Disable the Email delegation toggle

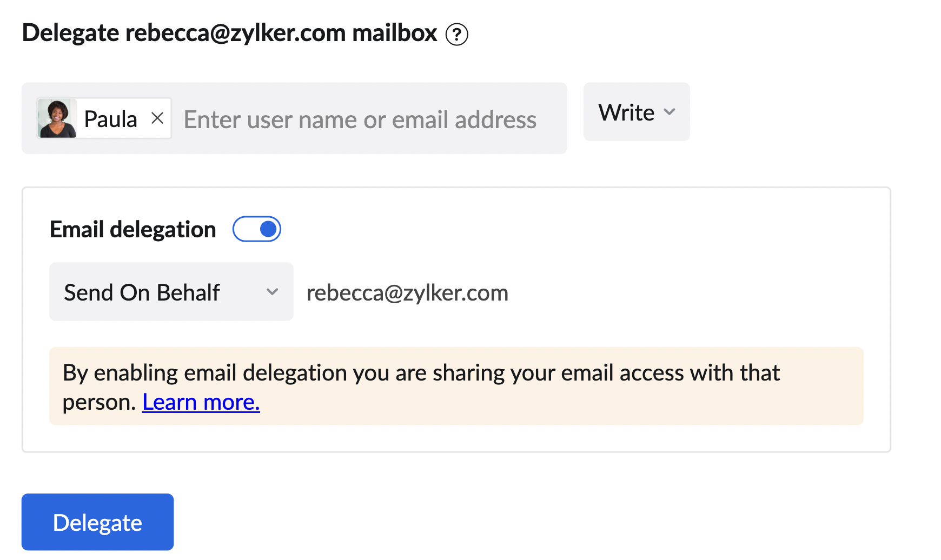pyautogui.click(x=257, y=229)
